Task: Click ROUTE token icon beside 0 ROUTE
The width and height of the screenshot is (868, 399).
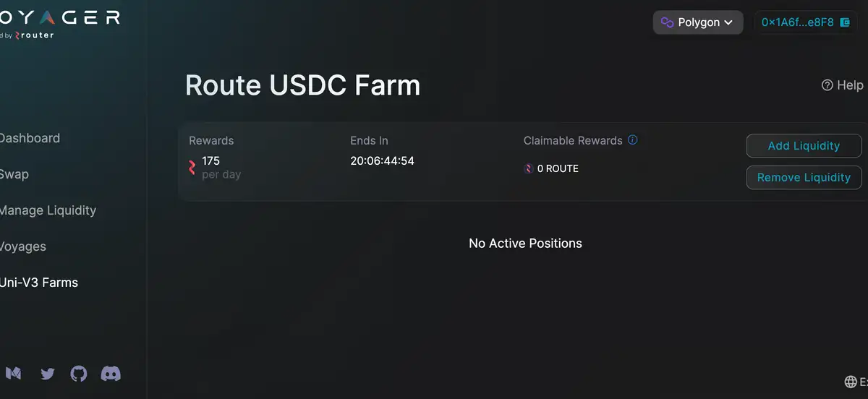Action: 529,168
